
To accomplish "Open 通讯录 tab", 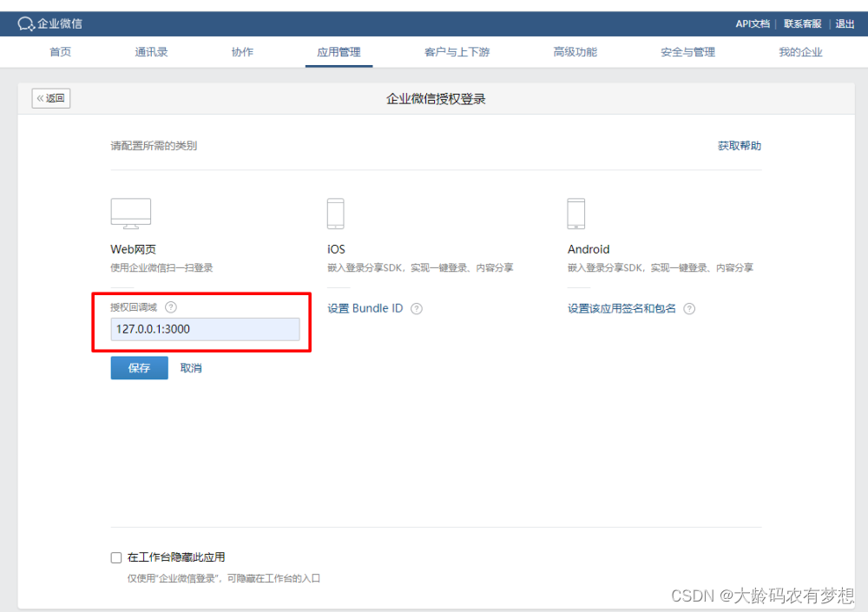I will 151,52.
